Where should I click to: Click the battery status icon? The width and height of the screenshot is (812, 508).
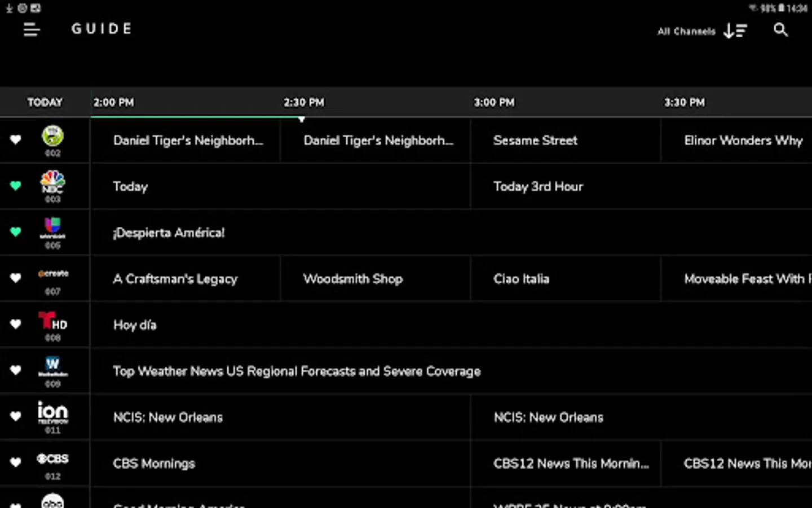pyautogui.click(x=782, y=8)
